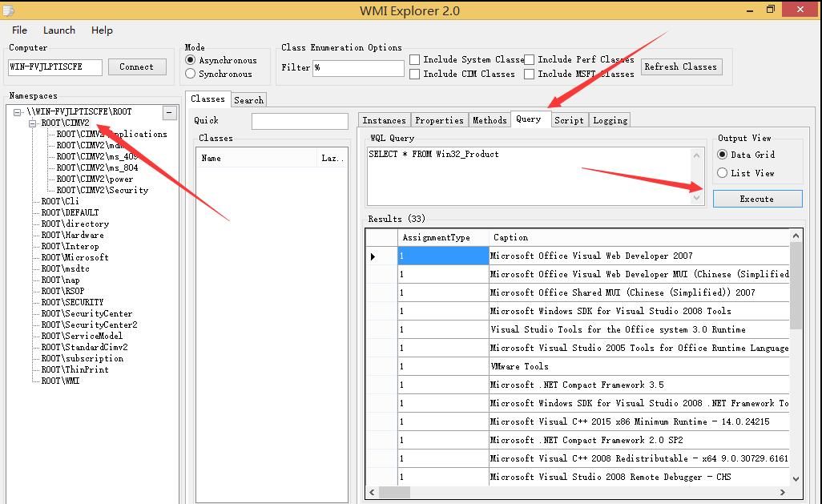
Task: Open the Script tab
Action: tap(569, 120)
